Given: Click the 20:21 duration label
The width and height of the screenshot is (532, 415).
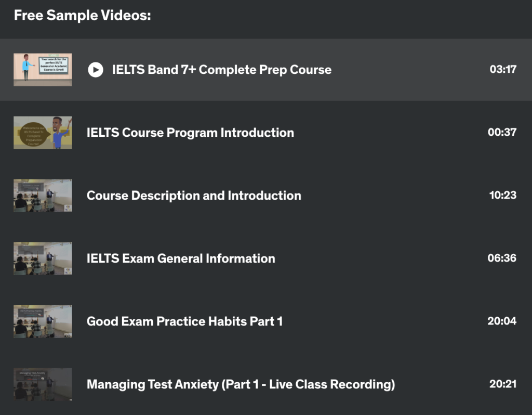Looking at the screenshot, I should tap(503, 384).
